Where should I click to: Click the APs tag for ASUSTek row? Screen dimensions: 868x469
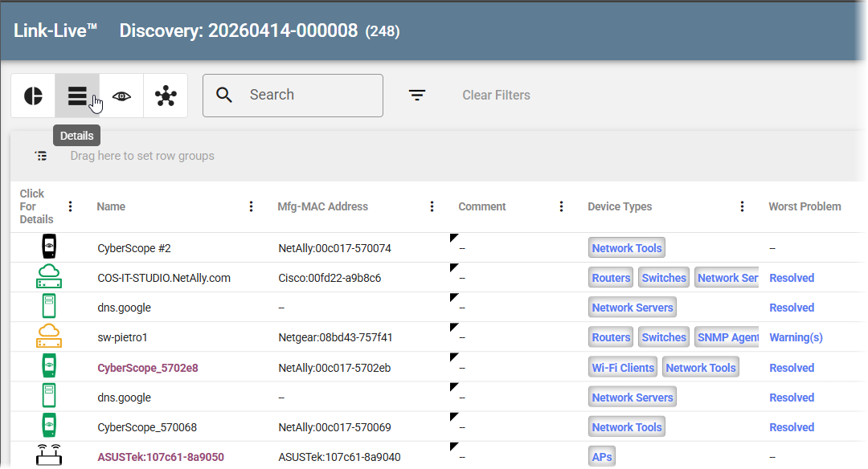tap(602, 457)
